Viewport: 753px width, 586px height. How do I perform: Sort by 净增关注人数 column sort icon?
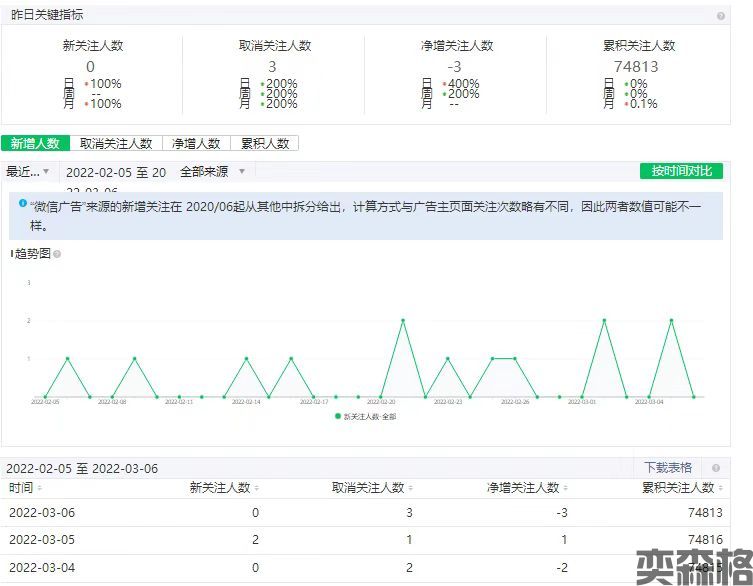pos(566,488)
